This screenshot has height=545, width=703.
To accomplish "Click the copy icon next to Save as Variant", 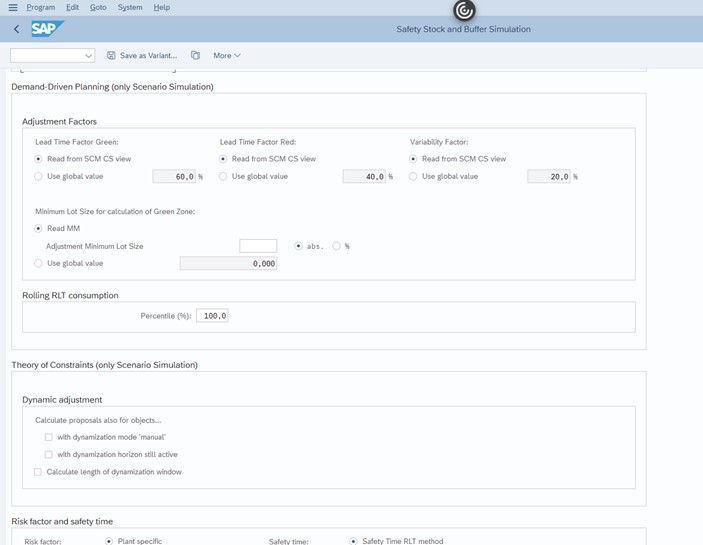I will pos(195,55).
